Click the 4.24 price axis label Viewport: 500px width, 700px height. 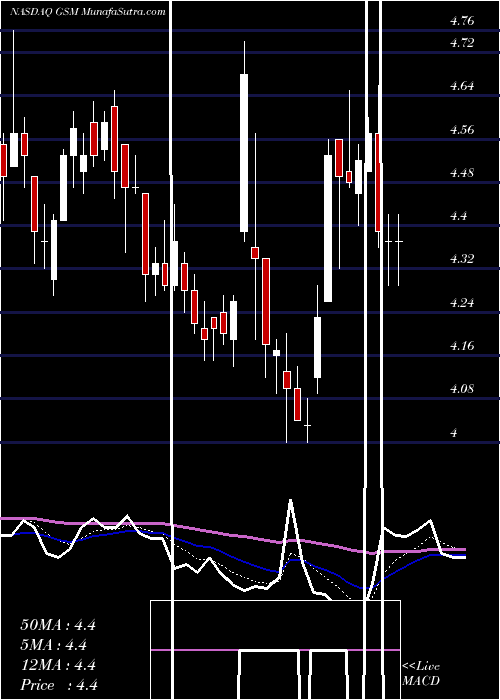[462, 303]
